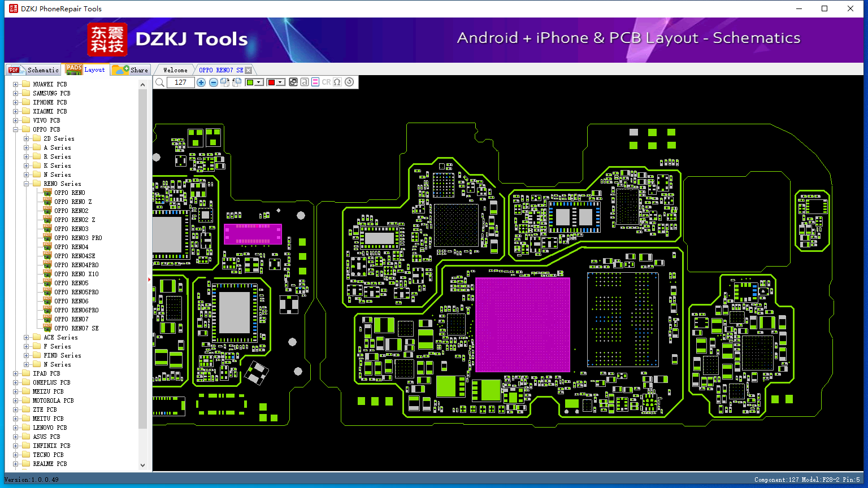Zoom in with the blue plus icon
Viewport: 868px width, 488px height.
201,82
